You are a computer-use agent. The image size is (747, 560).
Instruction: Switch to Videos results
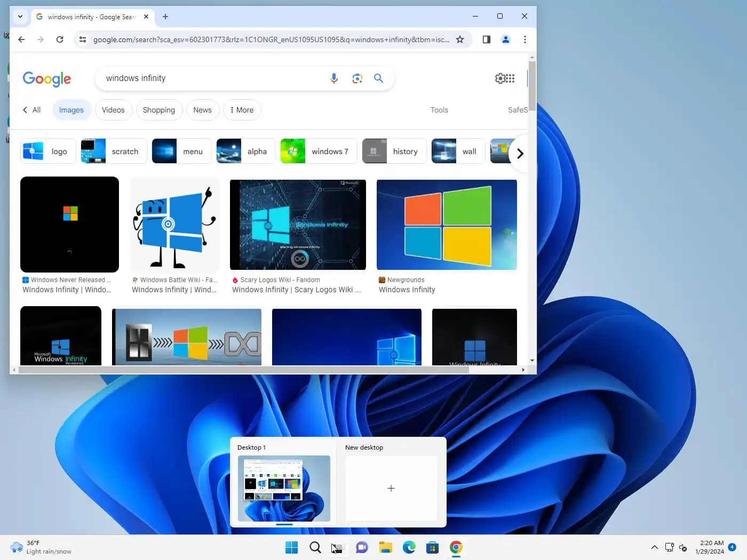[x=113, y=110]
